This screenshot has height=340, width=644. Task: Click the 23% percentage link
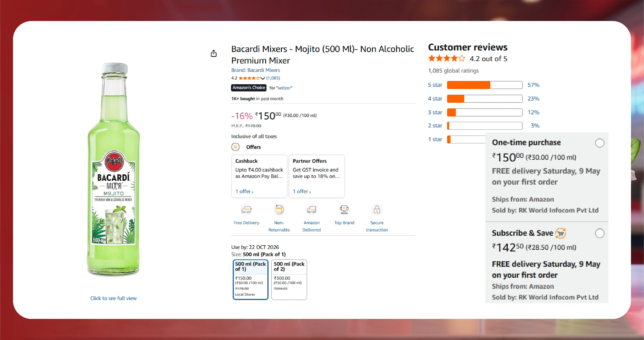point(533,99)
